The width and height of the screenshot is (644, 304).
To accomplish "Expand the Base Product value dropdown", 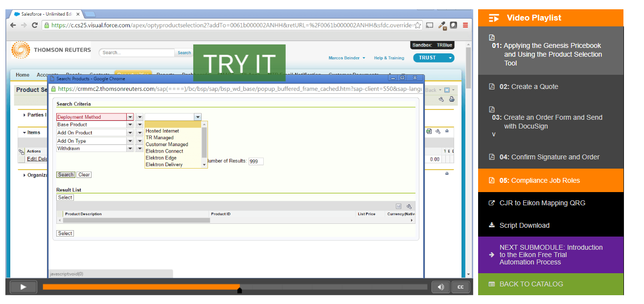I will (x=140, y=125).
